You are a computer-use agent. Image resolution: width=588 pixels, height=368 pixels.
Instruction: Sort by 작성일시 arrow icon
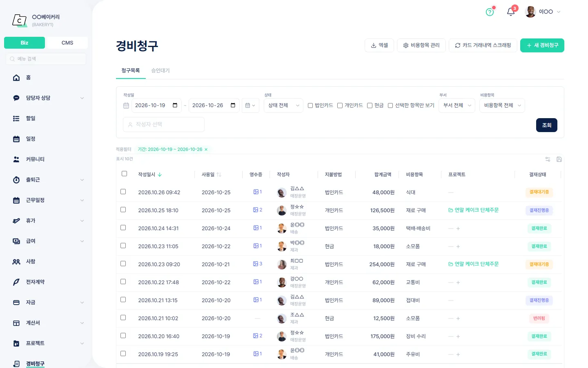(160, 175)
